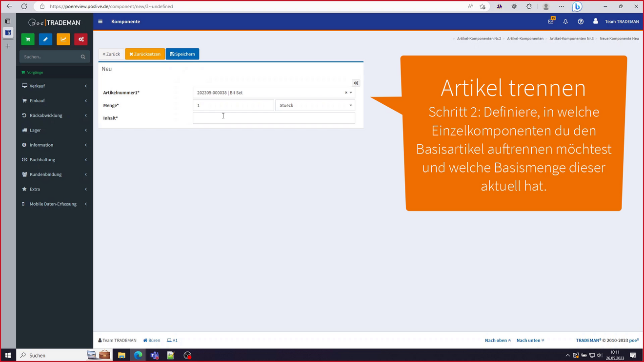Click the Zurück button
This screenshot has height=362, width=644.
(111, 54)
